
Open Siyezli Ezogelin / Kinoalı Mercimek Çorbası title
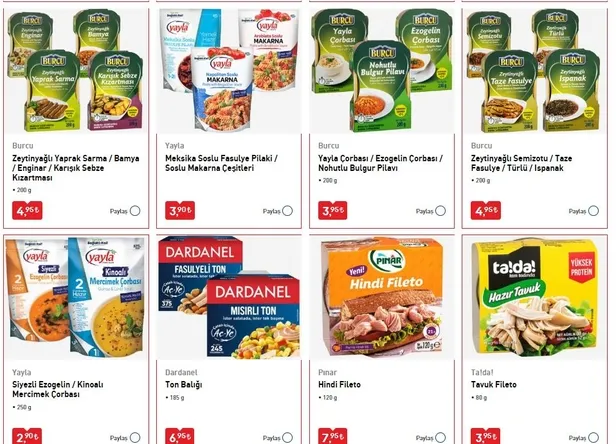coord(58,389)
